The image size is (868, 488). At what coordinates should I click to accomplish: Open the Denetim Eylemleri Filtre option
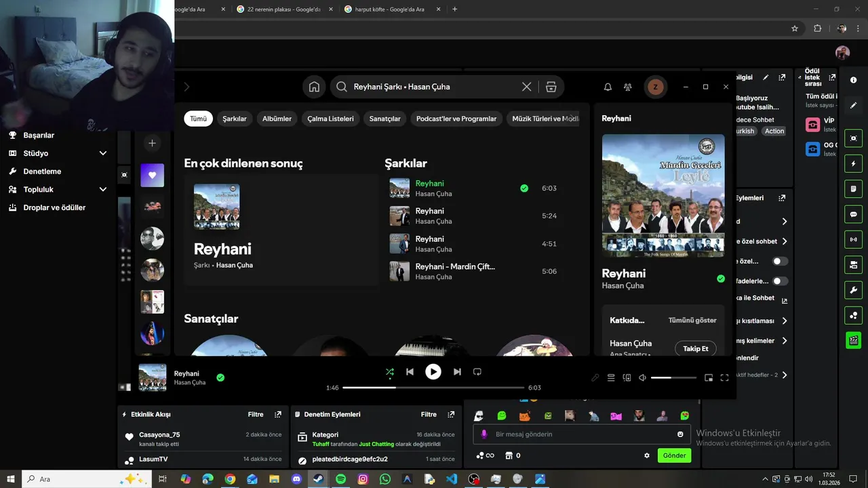[x=429, y=414]
